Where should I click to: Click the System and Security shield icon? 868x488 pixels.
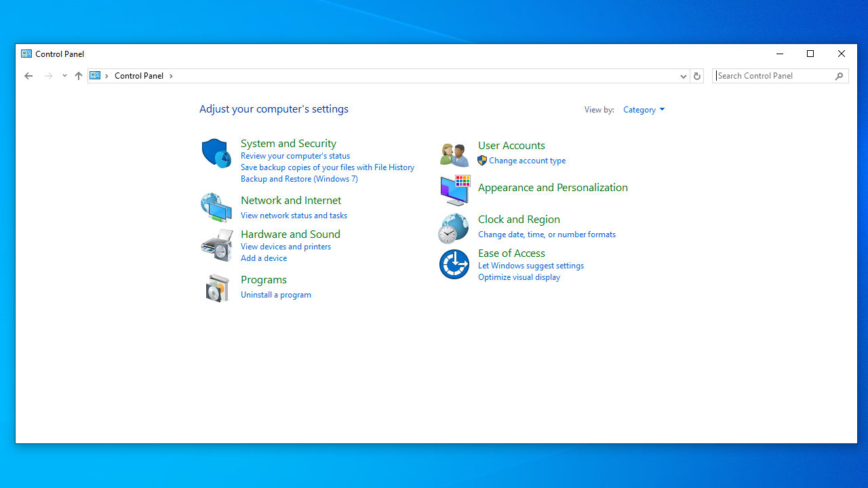pos(216,153)
